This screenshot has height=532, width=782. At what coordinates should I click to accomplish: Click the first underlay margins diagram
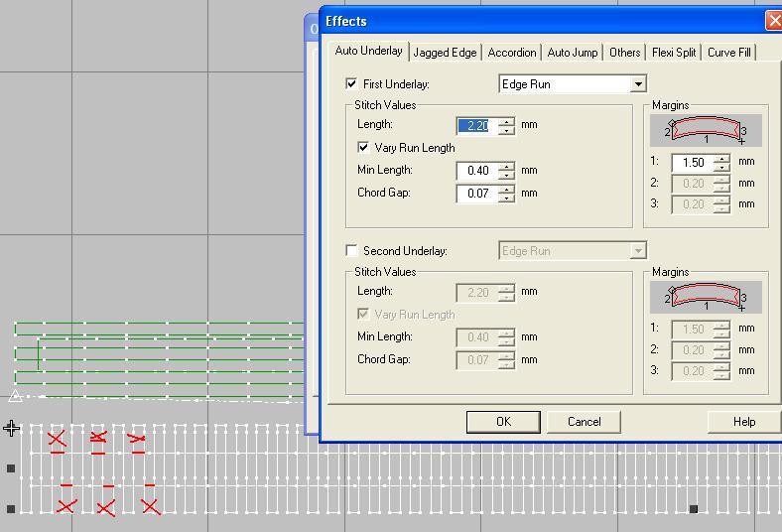[x=706, y=131]
